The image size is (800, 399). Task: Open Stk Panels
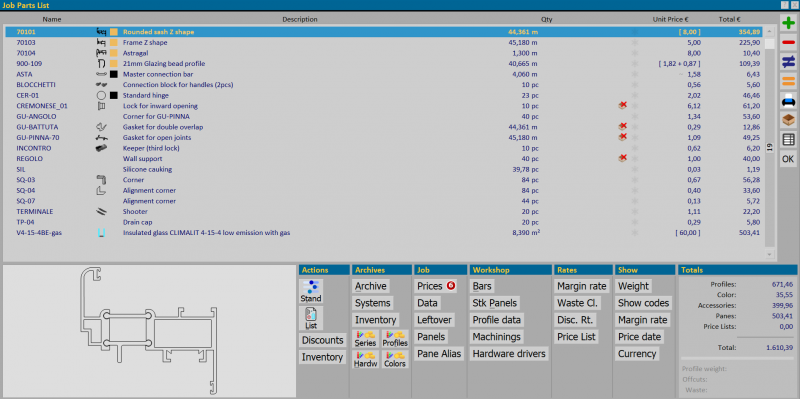coord(495,303)
